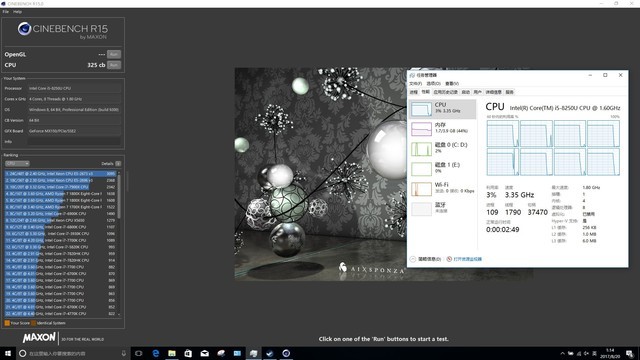The height and width of the screenshot is (360, 640).
Task: Click the Processor field Intel Core i5-8250U
Action: pos(74,88)
